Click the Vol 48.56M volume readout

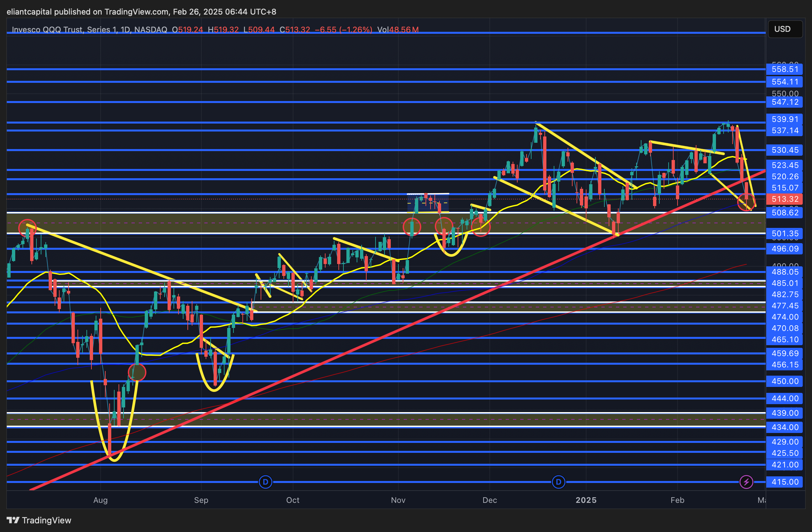pos(398,30)
